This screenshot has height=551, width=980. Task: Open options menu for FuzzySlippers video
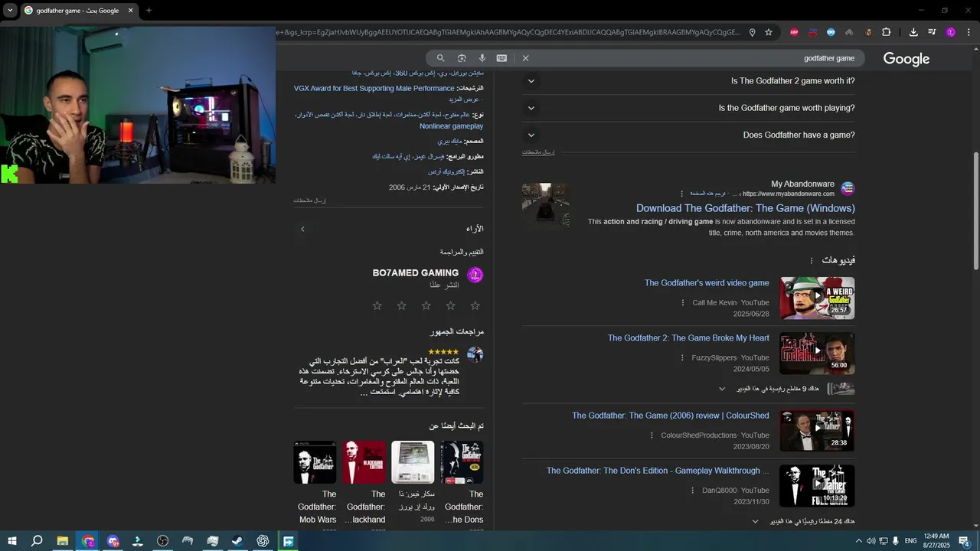click(683, 358)
